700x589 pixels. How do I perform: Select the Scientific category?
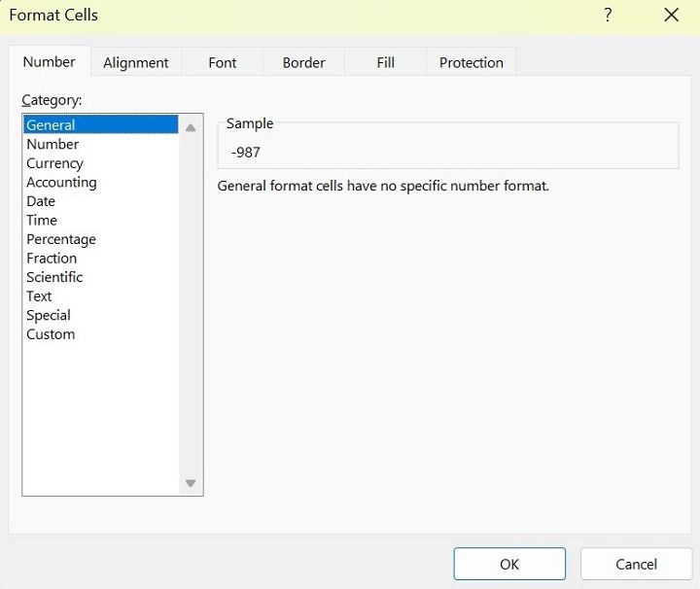pos(54,277)
